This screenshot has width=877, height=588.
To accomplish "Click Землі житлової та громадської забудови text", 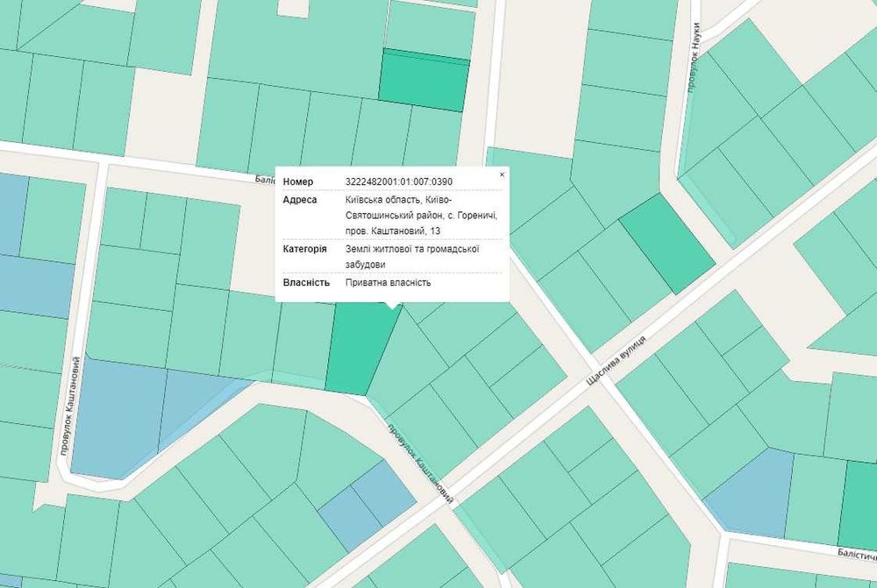I will coord(412,257).
